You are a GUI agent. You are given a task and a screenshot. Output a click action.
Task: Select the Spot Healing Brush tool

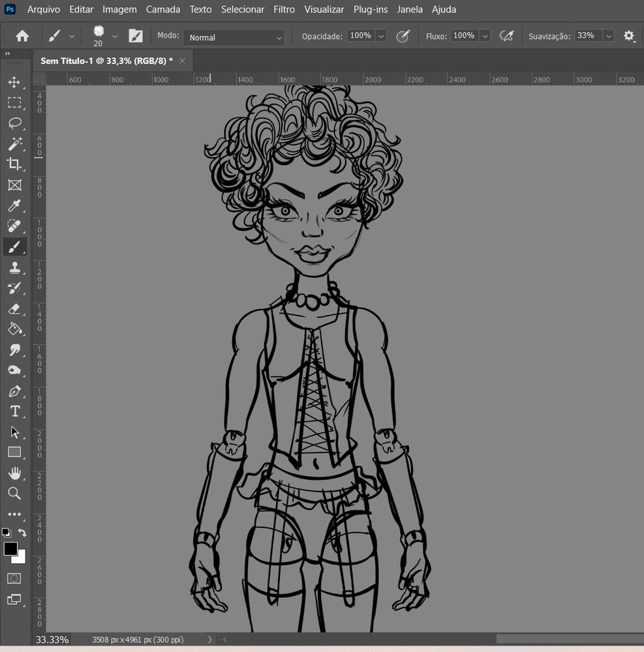[14, 226]
